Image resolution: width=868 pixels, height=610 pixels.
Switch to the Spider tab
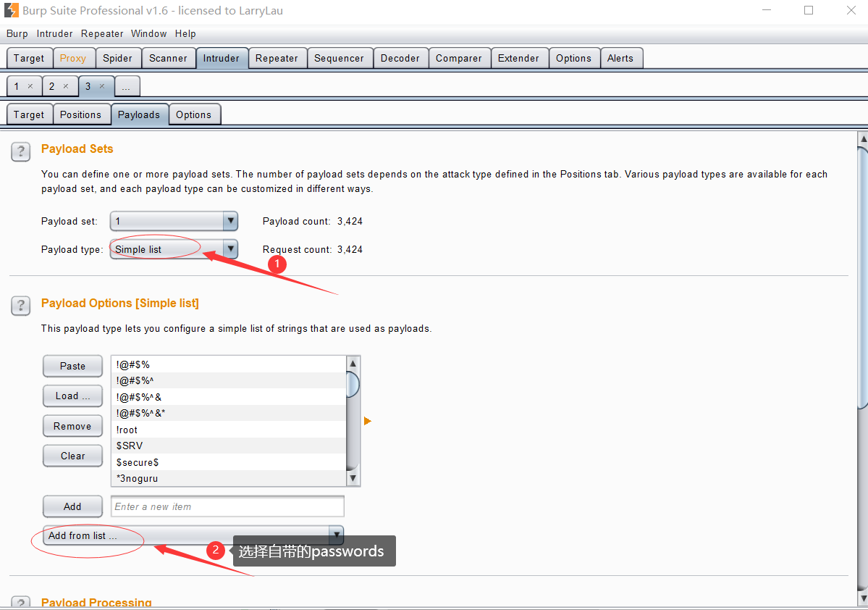click(117, 58)
